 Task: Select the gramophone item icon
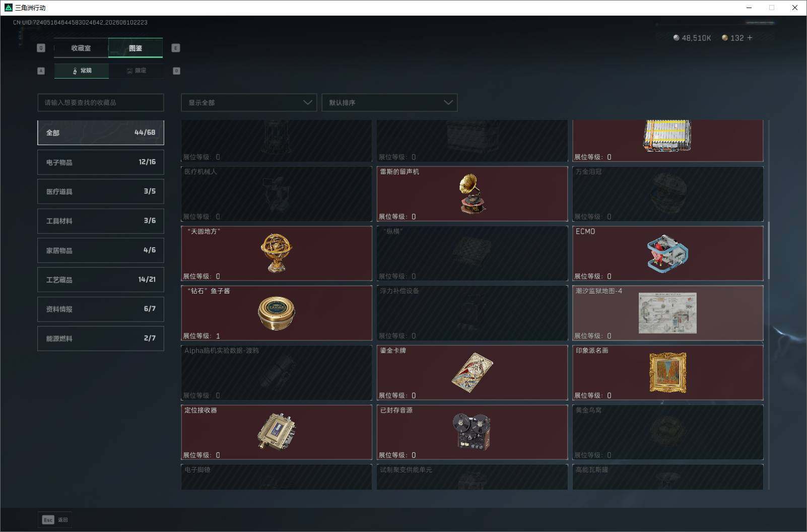click(472, 193)
